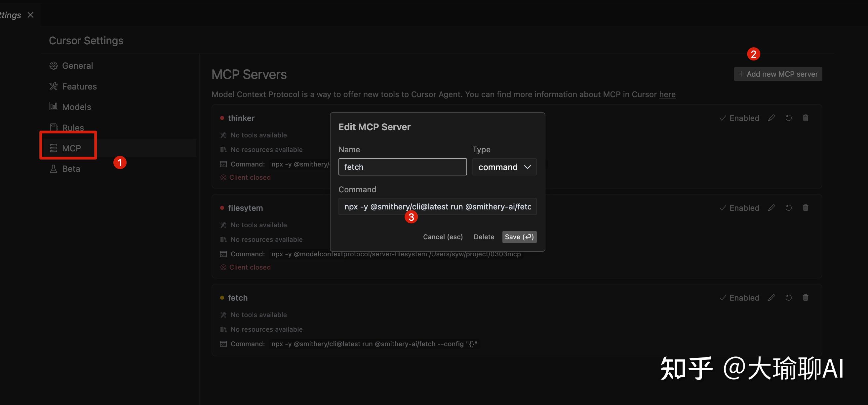Click the edit pencil icon for thinker server
The image size is (868, 405).
[x=771, y=118]
